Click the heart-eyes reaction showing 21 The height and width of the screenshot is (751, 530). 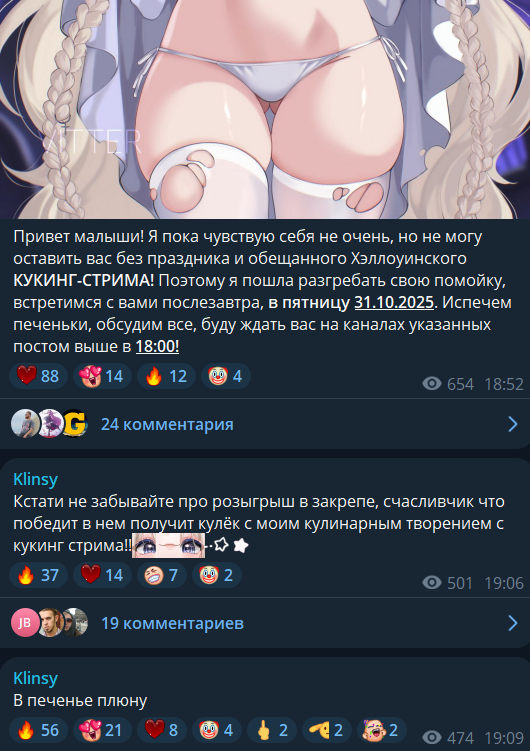pos(102,730)
